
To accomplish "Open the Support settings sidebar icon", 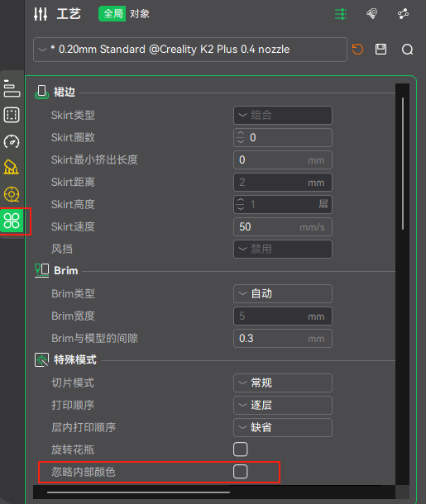I will pyautogui.click(x=12, y=168).
